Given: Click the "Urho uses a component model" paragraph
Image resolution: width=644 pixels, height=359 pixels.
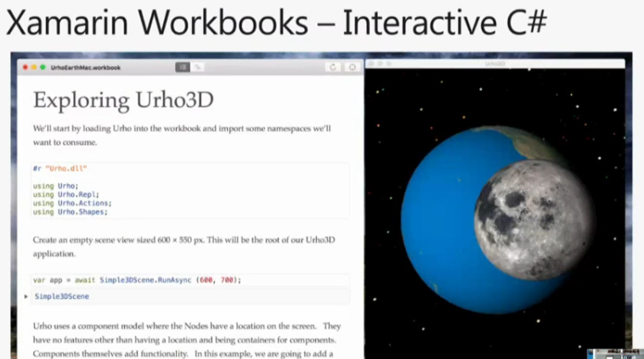Looking at the screenshot, I should tap(187, 339).
